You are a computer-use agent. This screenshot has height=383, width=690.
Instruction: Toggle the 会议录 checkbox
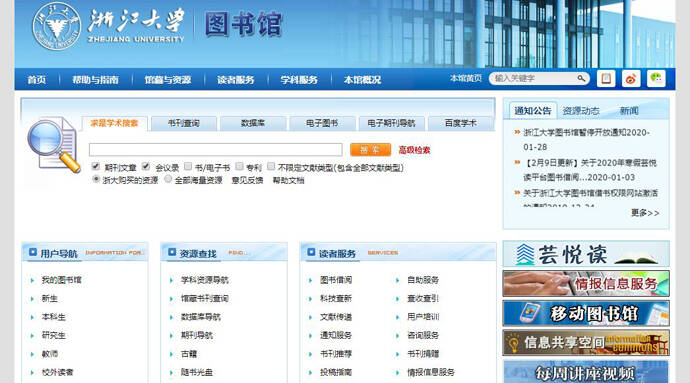146,166
